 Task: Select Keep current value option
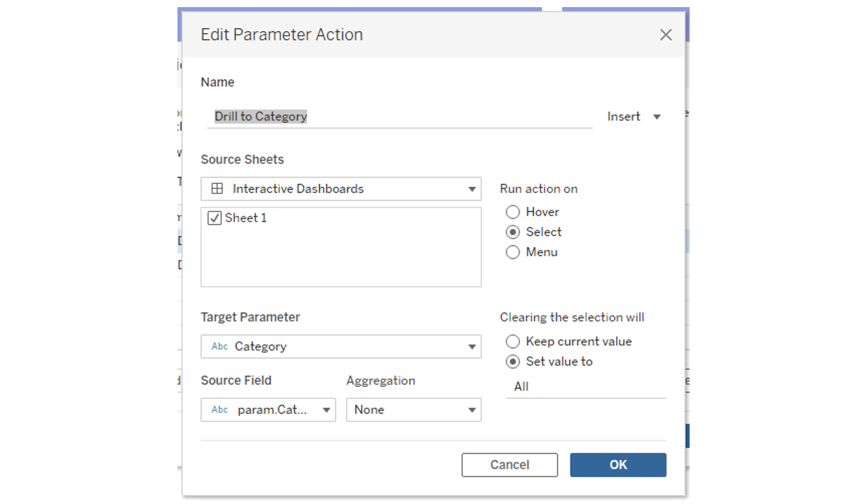(513, 342)
